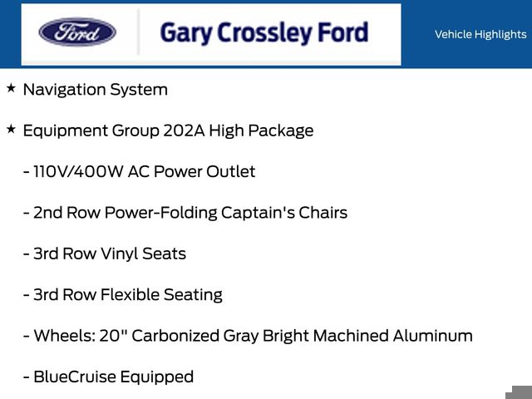Click the 20" Carbonized Gray wheels item
Screen dimensions: 532x399
click(x=253, y=336)
